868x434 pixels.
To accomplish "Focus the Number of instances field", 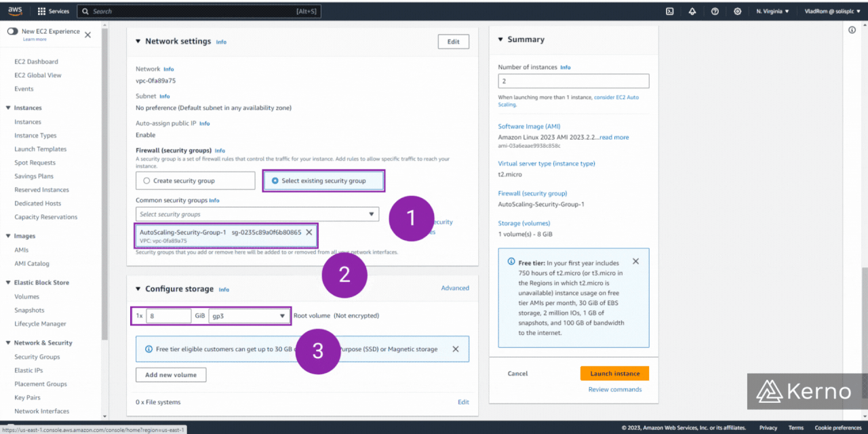I will 574,81.
